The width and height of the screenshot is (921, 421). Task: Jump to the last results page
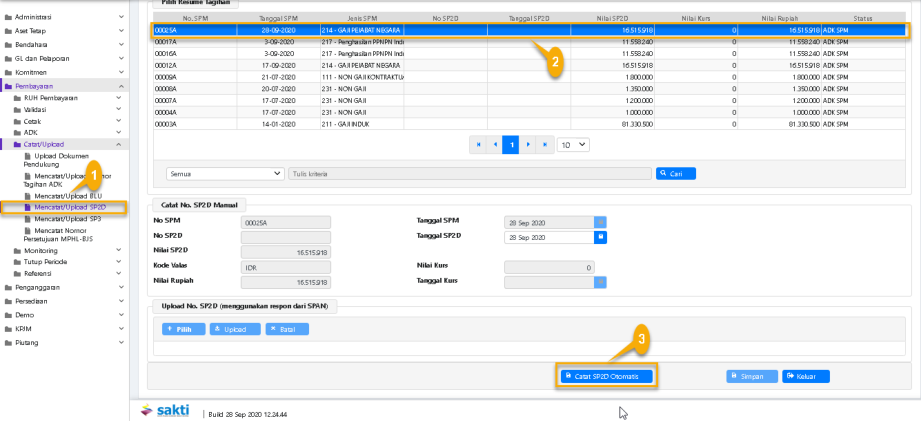(x=543, y=144)
